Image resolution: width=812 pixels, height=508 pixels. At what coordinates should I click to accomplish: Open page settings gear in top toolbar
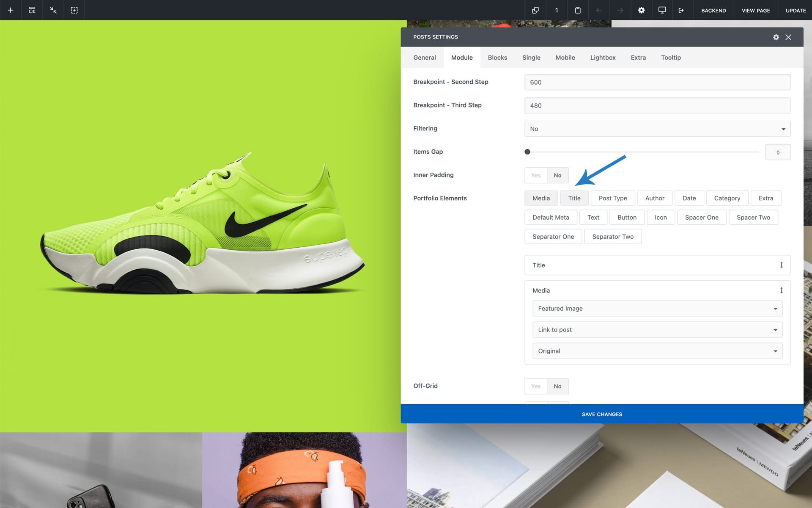(642, 10)
